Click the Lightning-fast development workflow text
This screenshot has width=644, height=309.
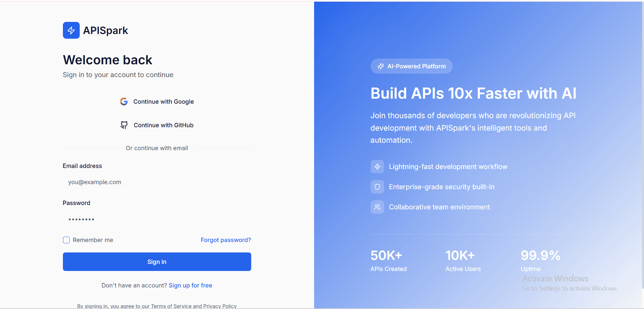pyautogui.click(x=448, y=167)
